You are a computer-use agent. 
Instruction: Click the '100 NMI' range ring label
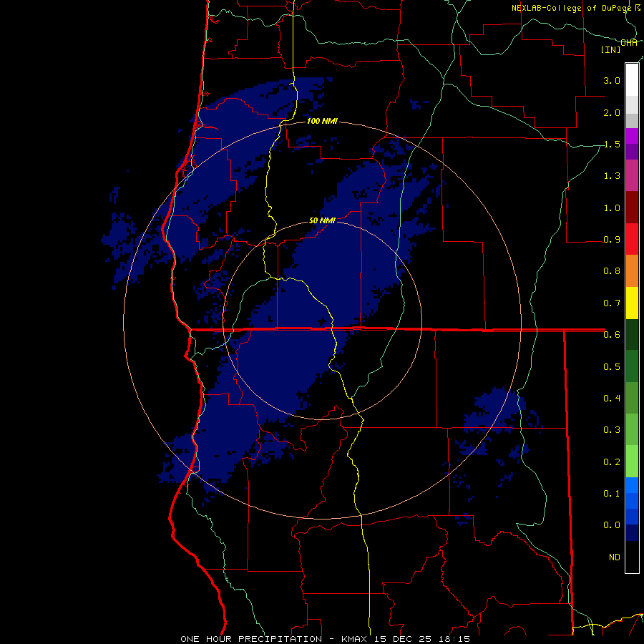323,121
